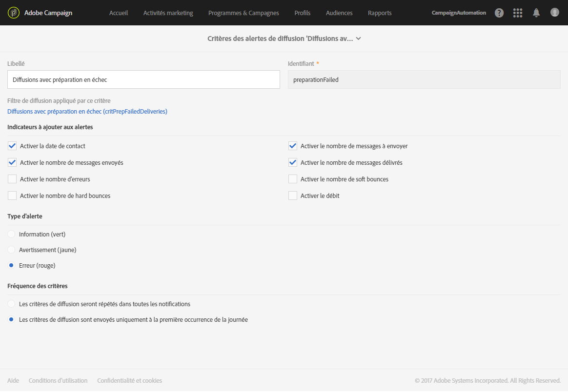Open the apps grid switcher icon

click(x=518, y=13)
